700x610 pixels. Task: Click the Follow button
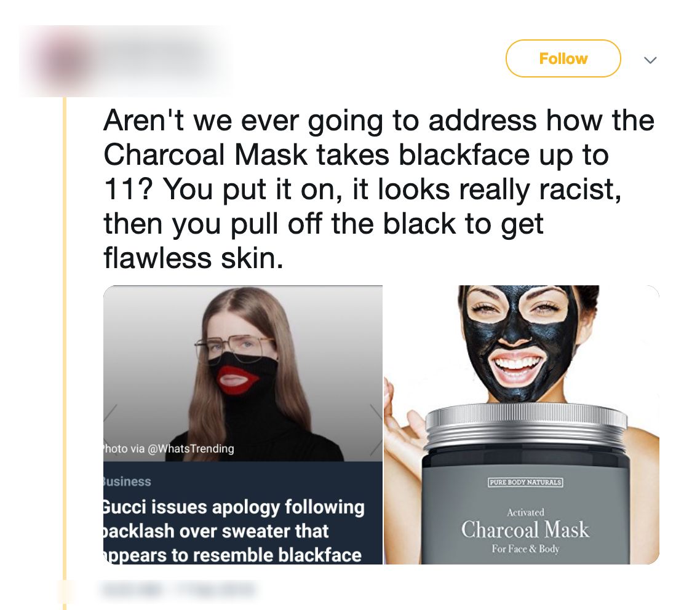(x=563, y=58)
